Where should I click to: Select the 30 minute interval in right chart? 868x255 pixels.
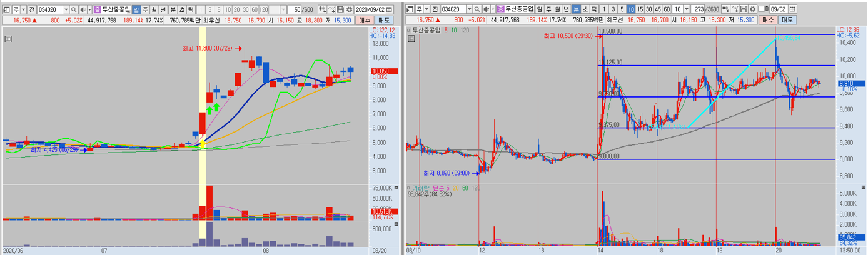(x=649, y=9)
